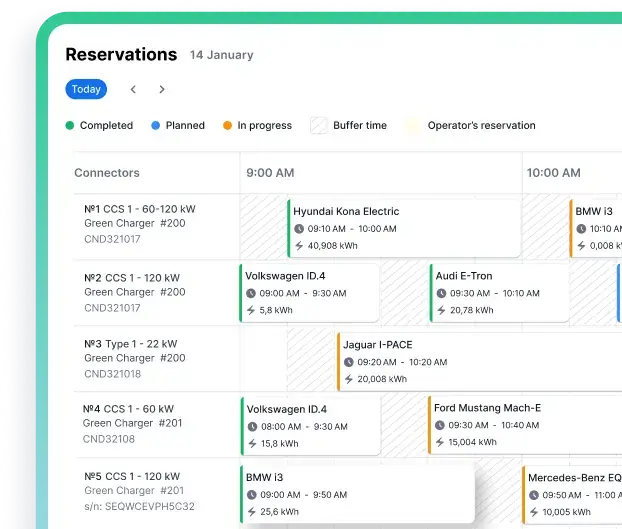Click the 9:00 AM time column header
The width and height of the screenshot is (622, 529).
click(x=270, y=173)
